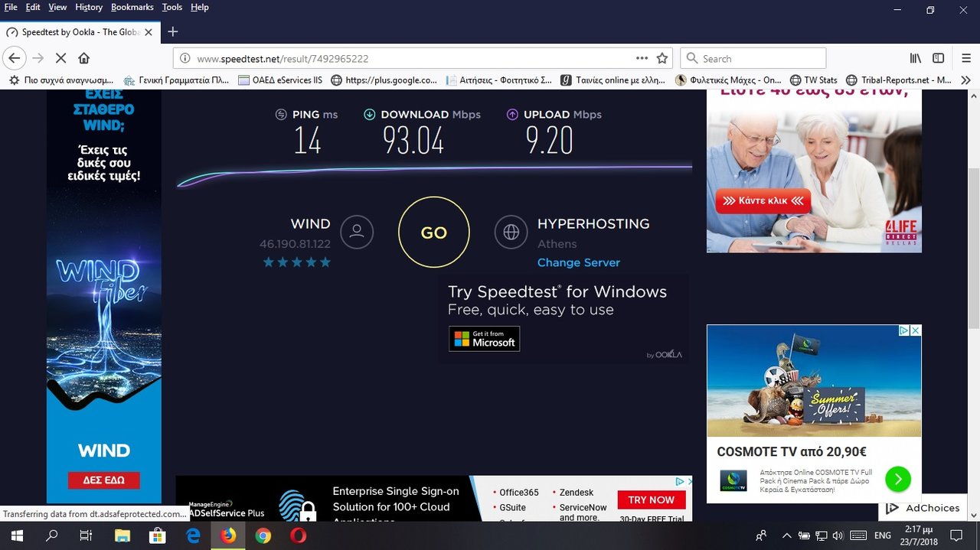Open plus.google.com bookmark

pyautogui.click(x=384, y=80)
